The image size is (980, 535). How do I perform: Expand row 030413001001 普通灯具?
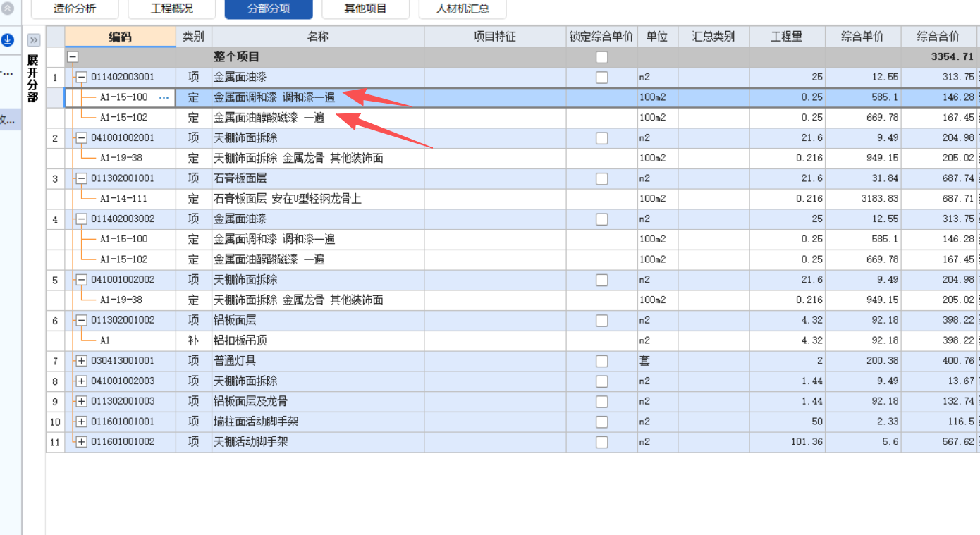pyautogui.click(x=80, y=360)
